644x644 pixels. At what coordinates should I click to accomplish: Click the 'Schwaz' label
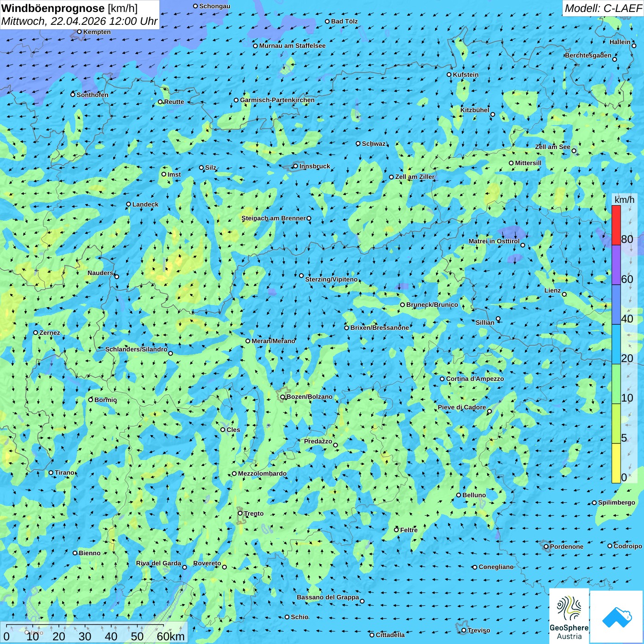(x=374, y=144)
